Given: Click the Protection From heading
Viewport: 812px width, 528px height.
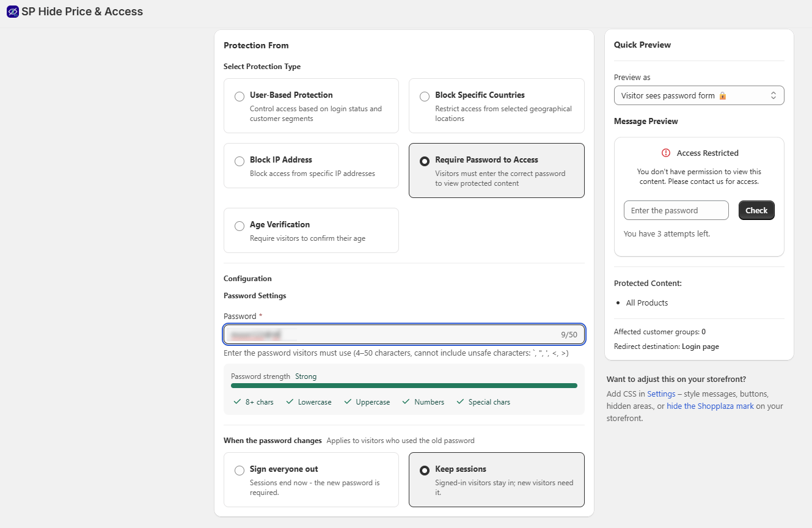Looking at the screenshot, I should pyautogui.click(x=256, y=45).
